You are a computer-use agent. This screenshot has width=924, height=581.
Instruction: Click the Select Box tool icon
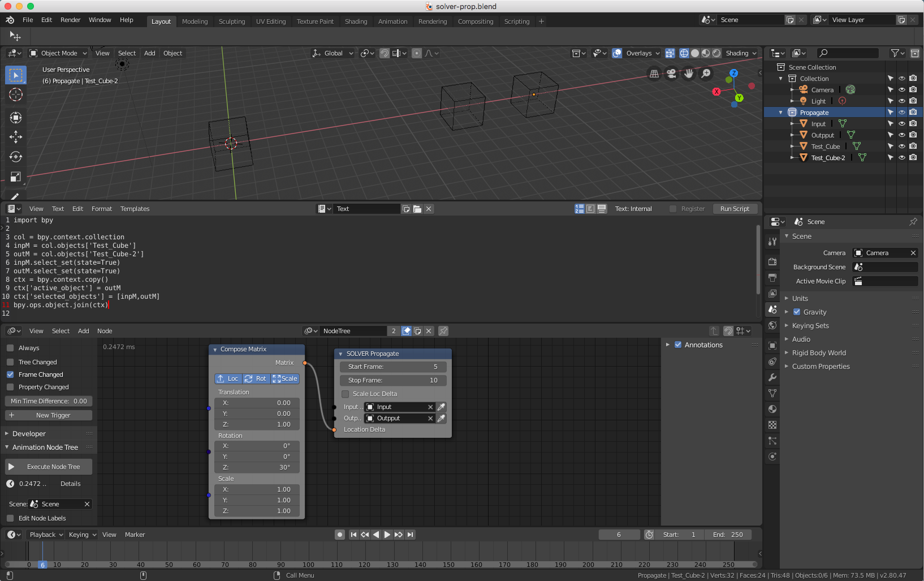16,75
